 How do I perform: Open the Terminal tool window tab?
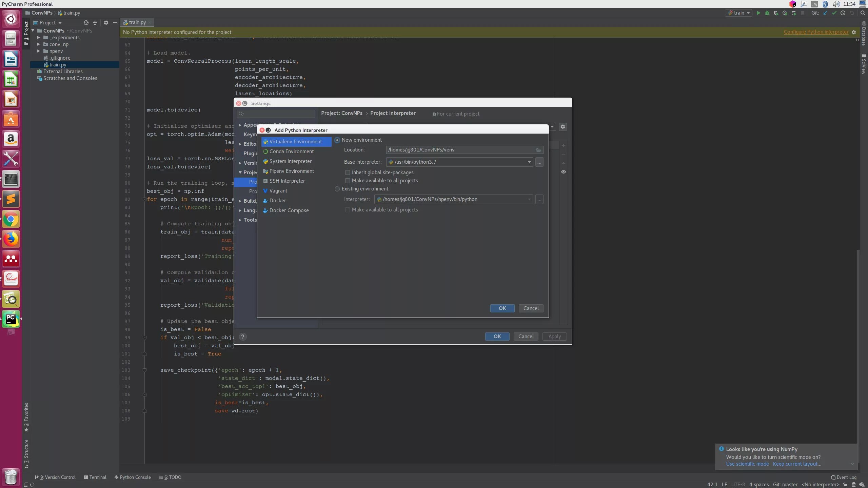[95, 477]
